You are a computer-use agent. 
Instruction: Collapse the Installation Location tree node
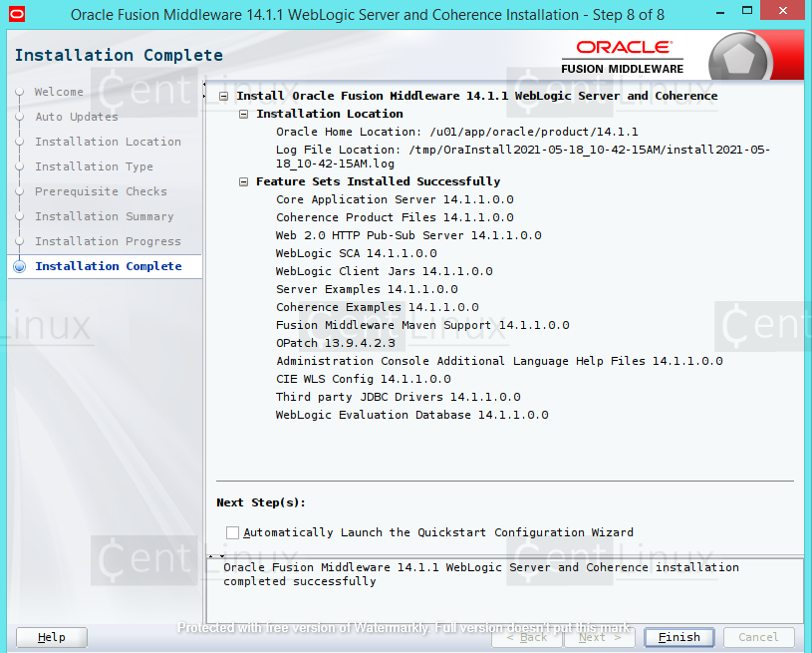pyautogui.click(x=242, y=114)
